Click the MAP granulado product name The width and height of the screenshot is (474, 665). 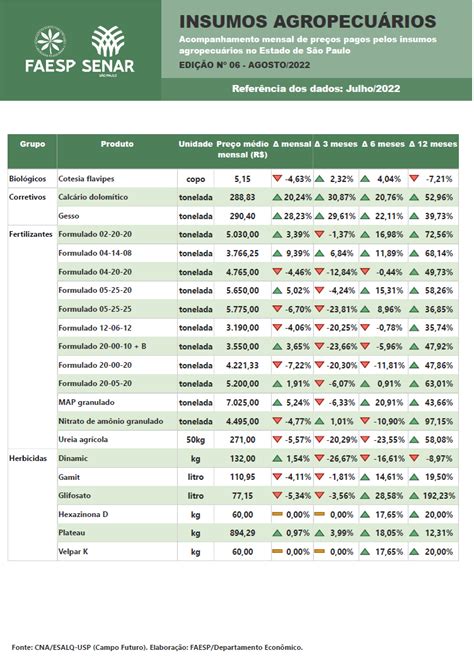pos(86,402)
